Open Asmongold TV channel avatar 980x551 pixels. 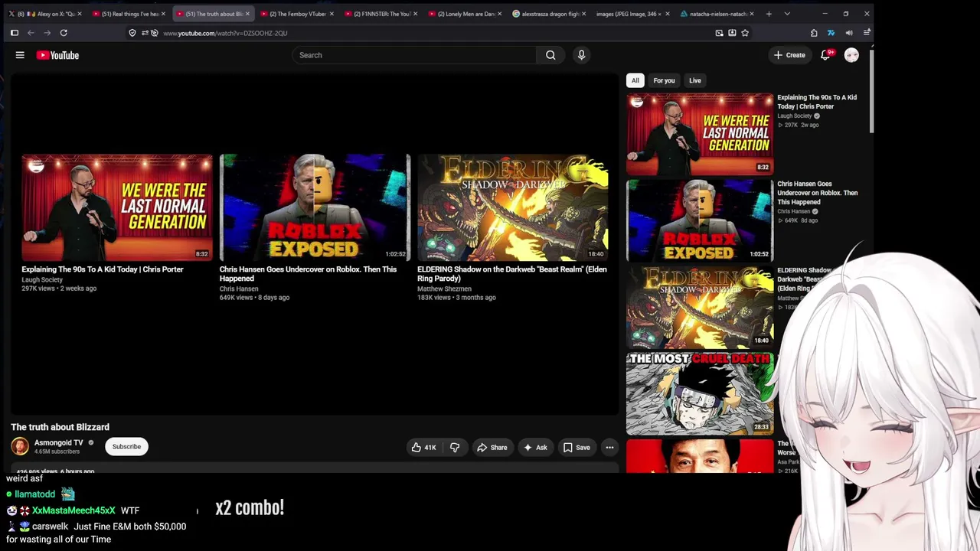click(20, 446)
